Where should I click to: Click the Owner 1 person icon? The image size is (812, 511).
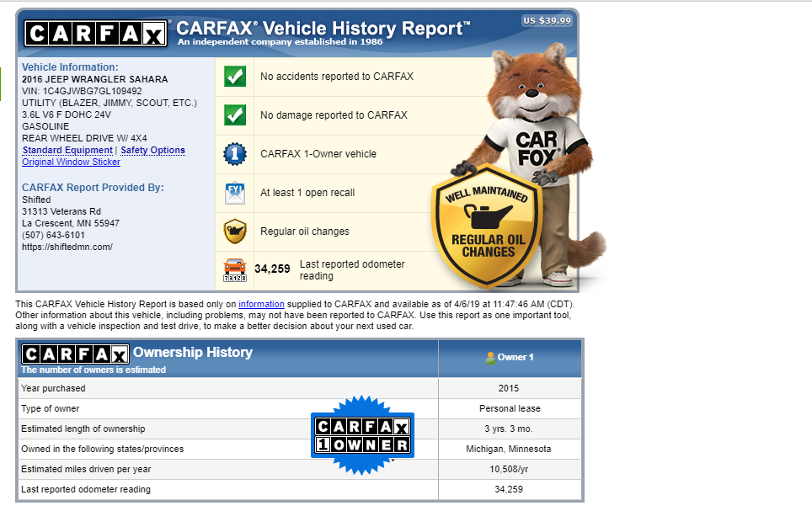point(490,357)
